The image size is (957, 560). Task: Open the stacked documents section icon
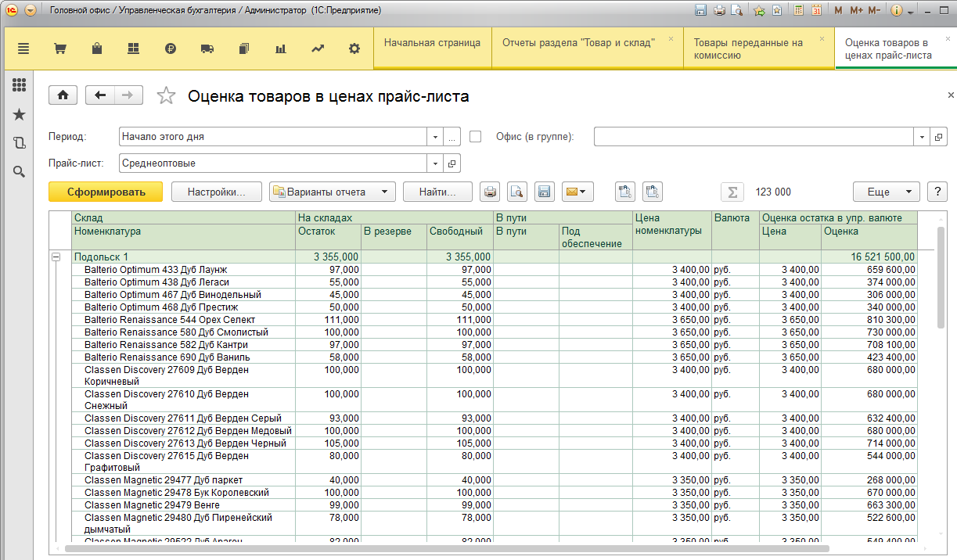(243, 48)
